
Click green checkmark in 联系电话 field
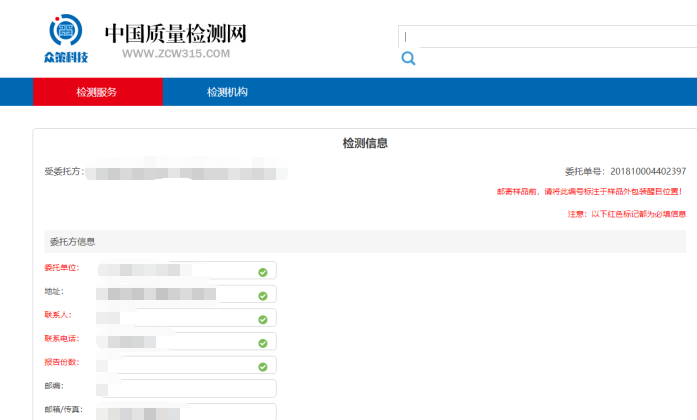click(x=262, y=342)
